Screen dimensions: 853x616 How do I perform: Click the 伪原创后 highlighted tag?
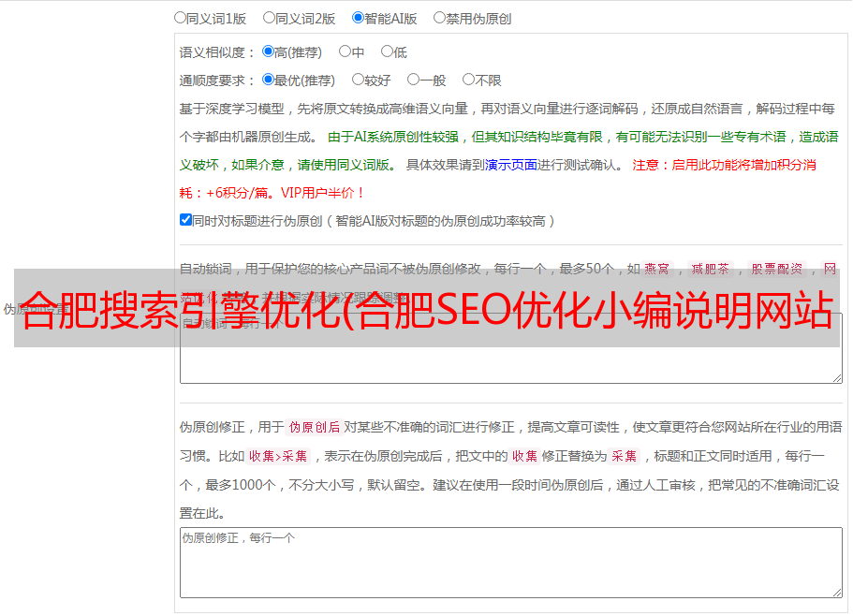point(315,427)
